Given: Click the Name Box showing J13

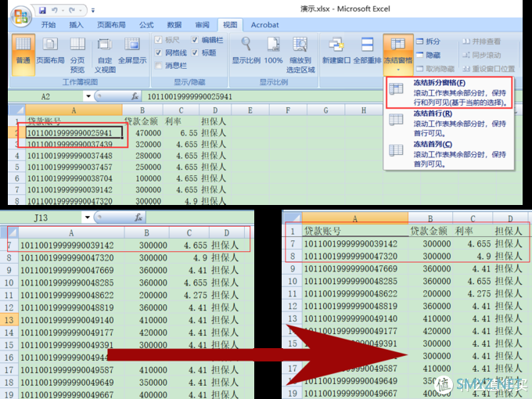Looking at the screenshot, I should coord(41,217).
